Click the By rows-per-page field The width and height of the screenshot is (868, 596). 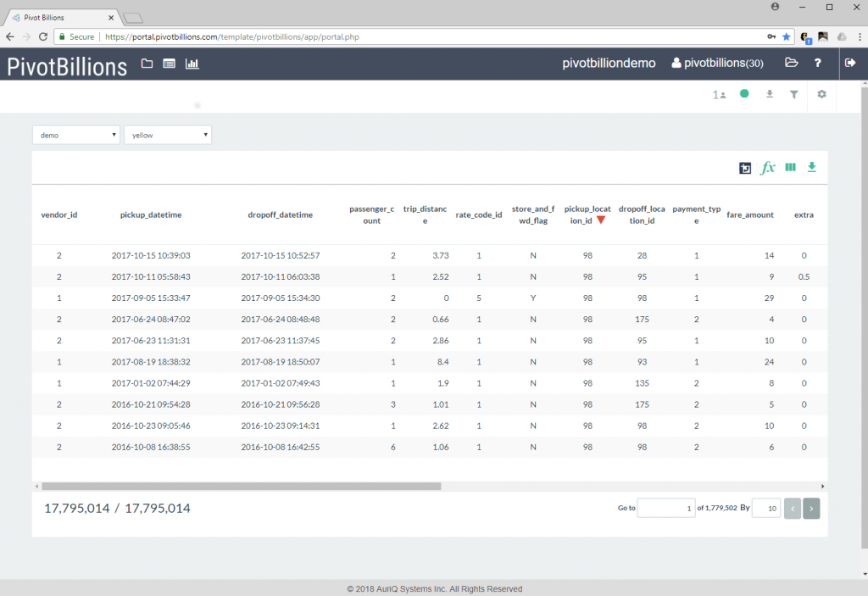(766, 509)
